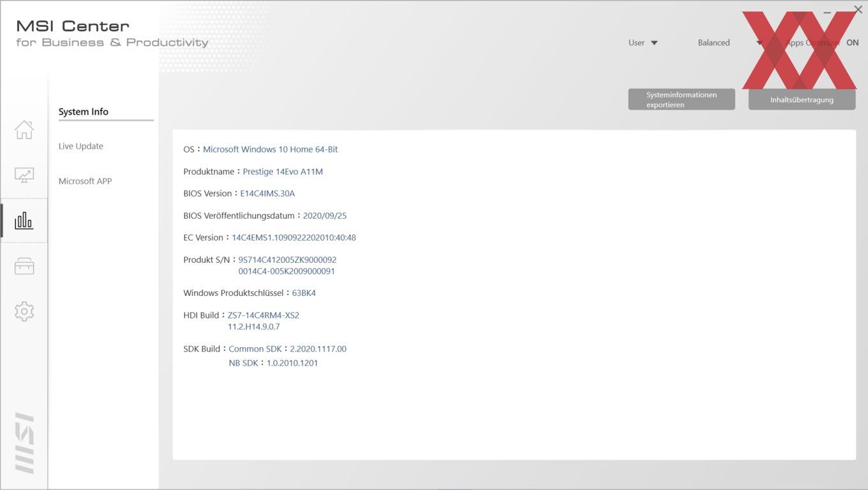Open the Home sidebar icon
The height and width of the screenshot is (490, 868).
(24, 130)
